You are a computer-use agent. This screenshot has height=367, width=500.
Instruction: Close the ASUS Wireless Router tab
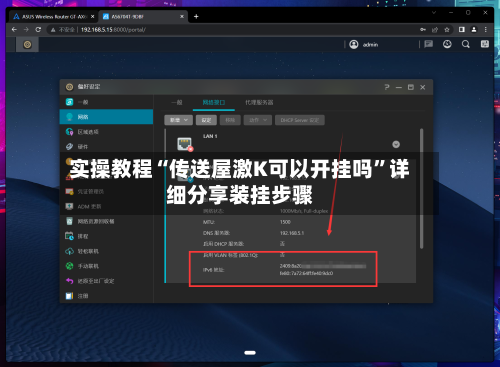92,16
